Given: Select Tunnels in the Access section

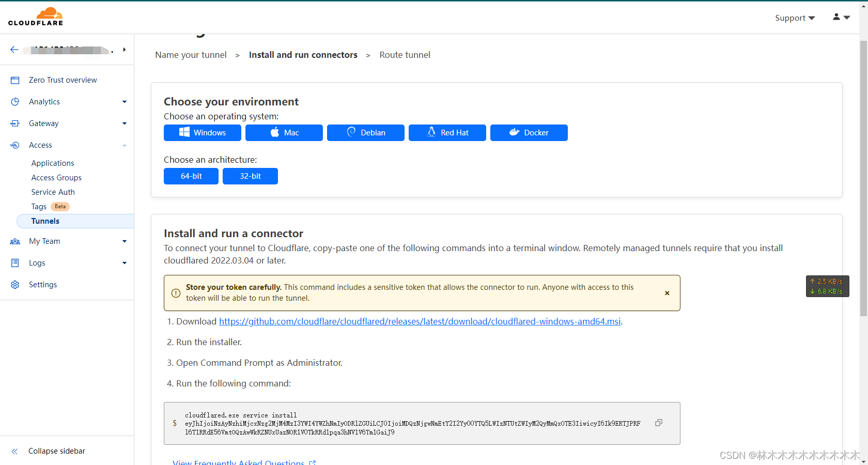Looking at the screenshot, I should pos(45,221).
